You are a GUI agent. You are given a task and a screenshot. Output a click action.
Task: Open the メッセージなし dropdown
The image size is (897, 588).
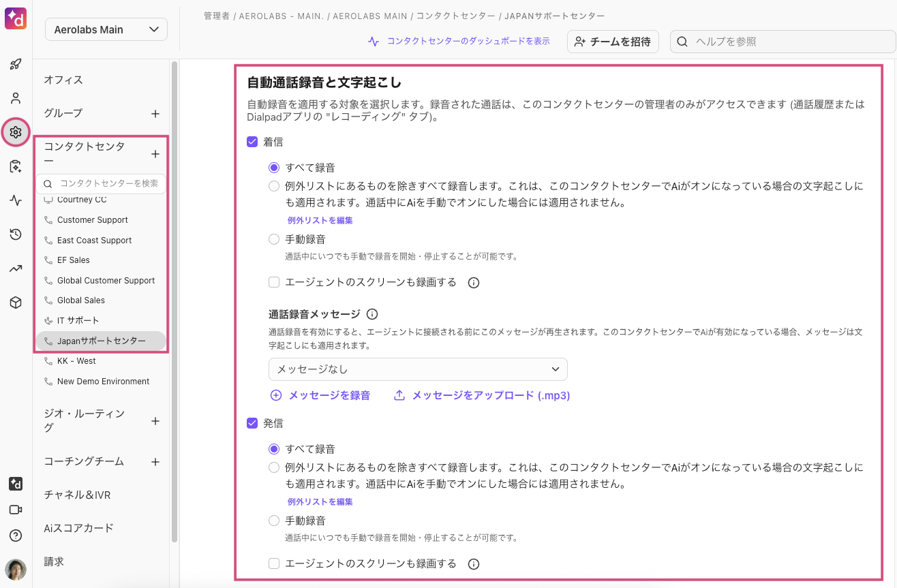point(418,369)
